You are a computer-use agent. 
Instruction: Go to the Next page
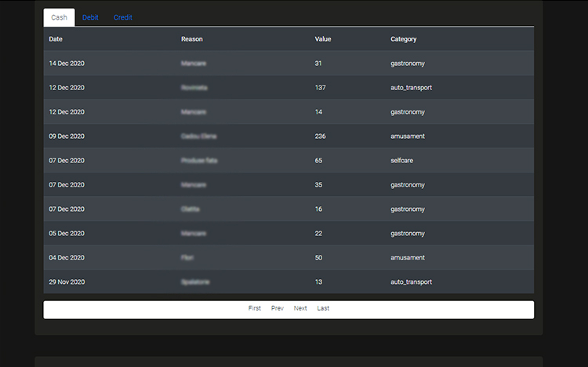[300, 308]
